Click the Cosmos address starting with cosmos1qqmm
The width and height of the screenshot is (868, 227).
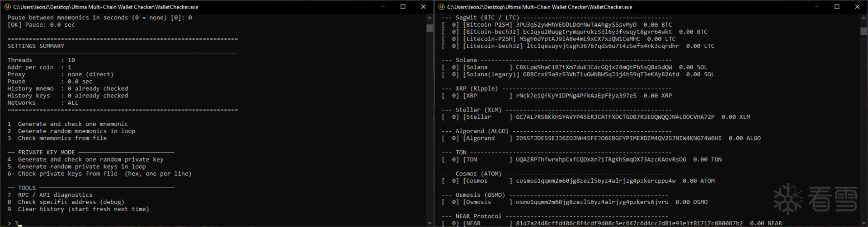(x=596, y=181)
